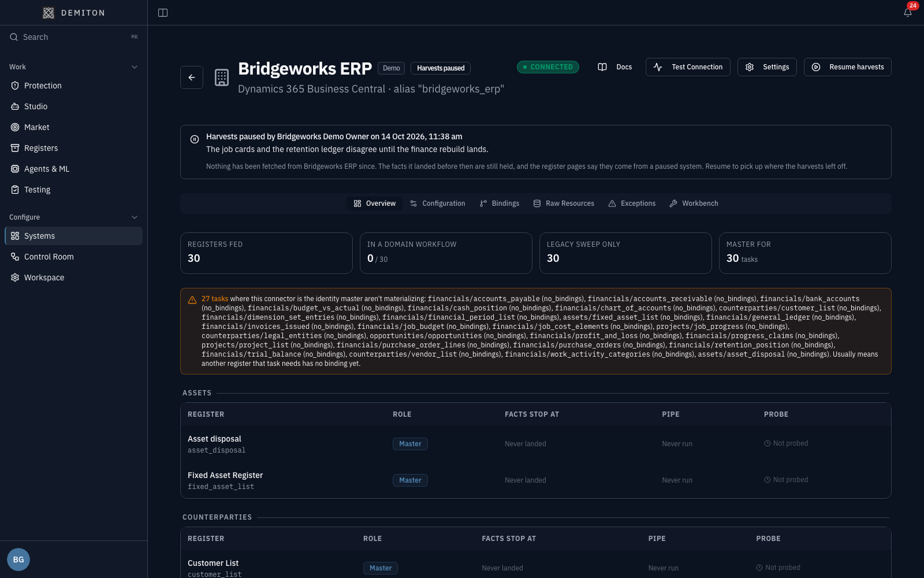The width and height of the screenshot is (924, 578).
Task: Open the BG user avatar
Action: point(18,560)
